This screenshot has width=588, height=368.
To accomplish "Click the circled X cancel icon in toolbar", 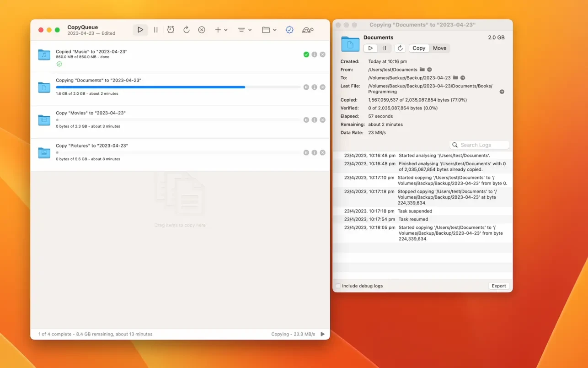I will (x=202, y=30).
